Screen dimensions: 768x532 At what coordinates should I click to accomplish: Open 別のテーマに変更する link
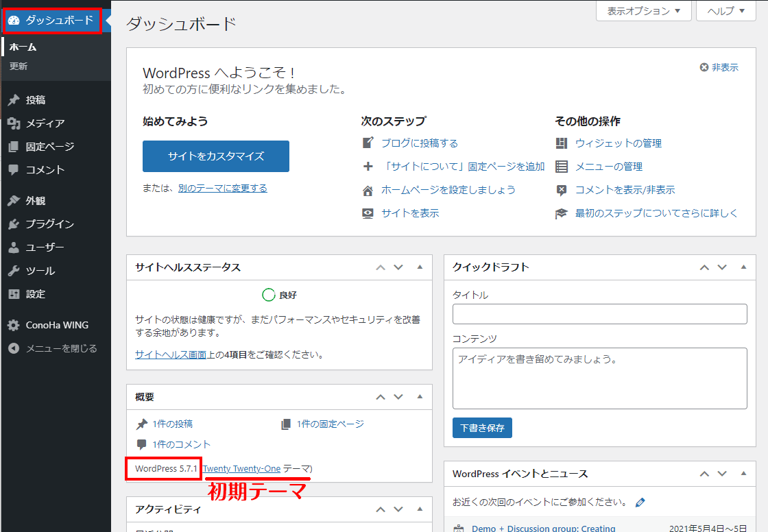pos(222,188)
